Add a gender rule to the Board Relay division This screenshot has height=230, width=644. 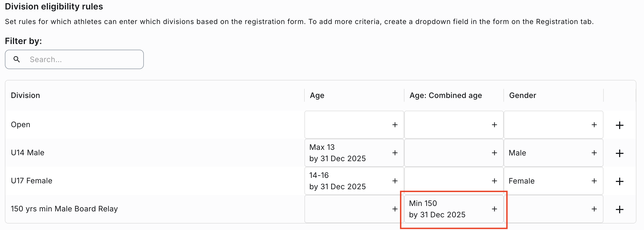pyautogui.click(x=594, y=209)
